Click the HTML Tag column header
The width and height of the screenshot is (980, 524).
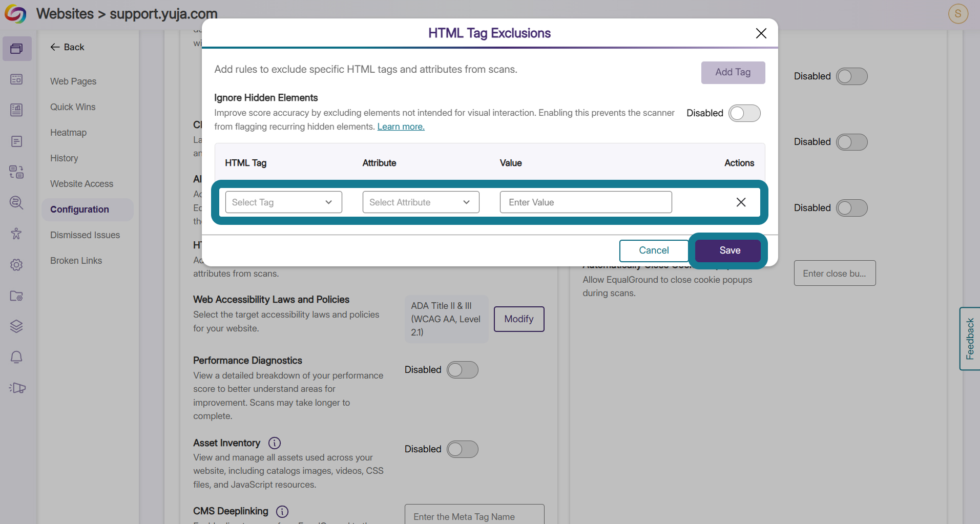[246, 163]
